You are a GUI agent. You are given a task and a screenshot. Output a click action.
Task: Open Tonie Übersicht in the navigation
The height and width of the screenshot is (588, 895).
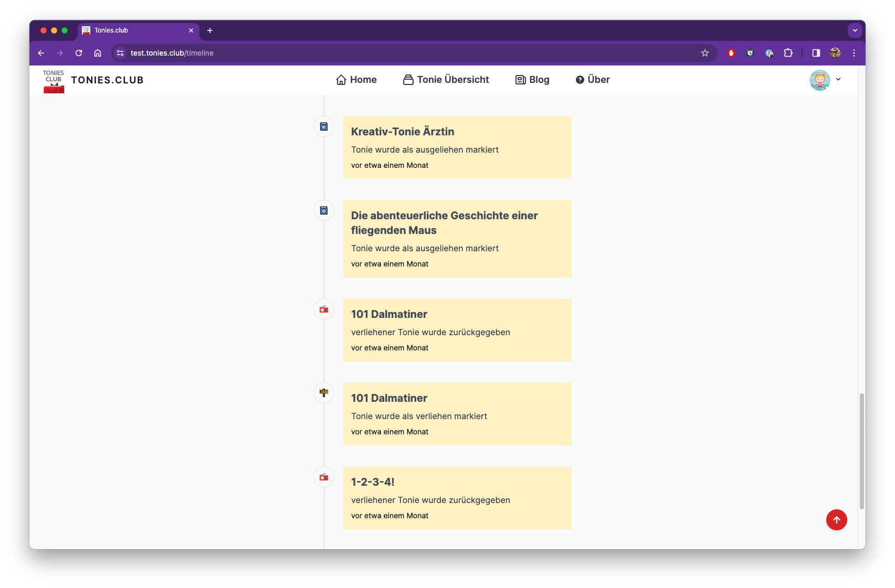pos(446,80)
